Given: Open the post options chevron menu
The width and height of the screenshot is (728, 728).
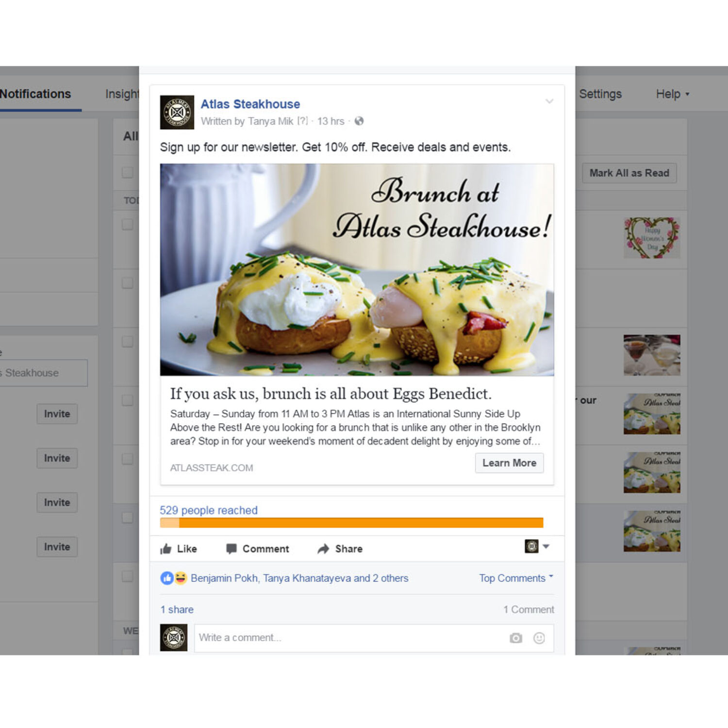Looking at the screenshot, I should click(549, 101).
